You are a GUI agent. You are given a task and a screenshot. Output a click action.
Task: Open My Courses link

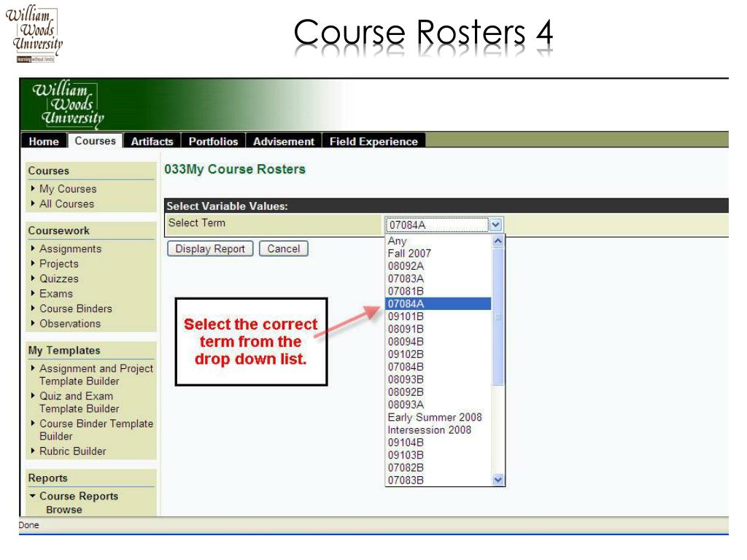click(68, 189)
